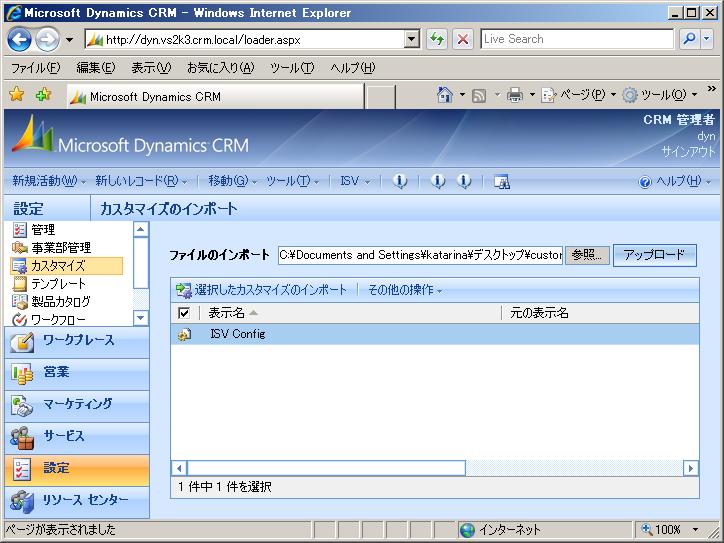The image size is (724, 543).
Task: Click the ISV Config row icon
Action: (x=184, y=334)
